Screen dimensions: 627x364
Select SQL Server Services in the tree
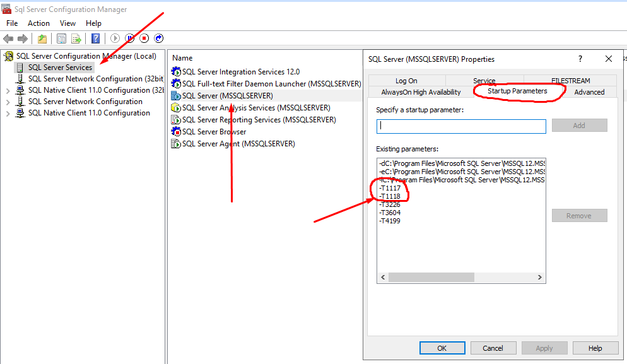click(60, 68)
